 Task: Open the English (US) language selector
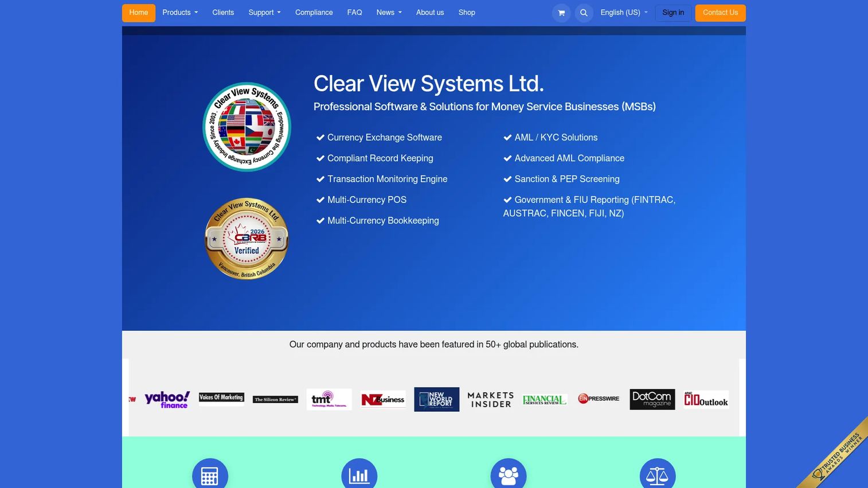pyautogui.click(x=624, y=13)
